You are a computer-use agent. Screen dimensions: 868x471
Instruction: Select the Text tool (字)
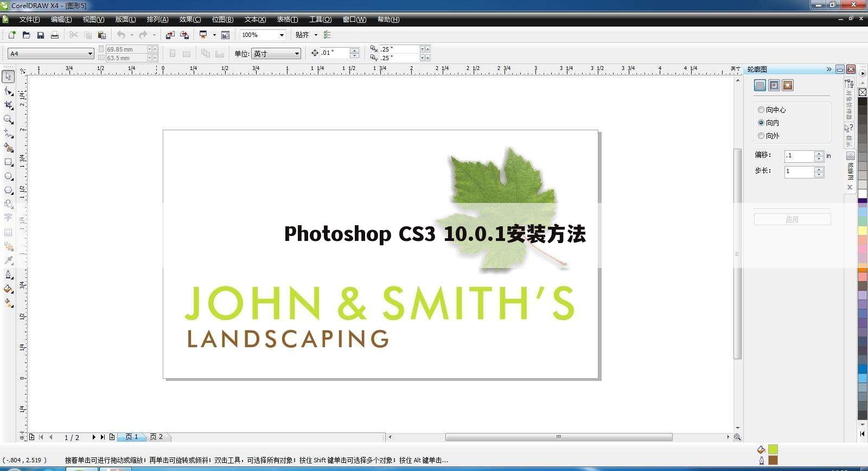click(x=9, y=218)
